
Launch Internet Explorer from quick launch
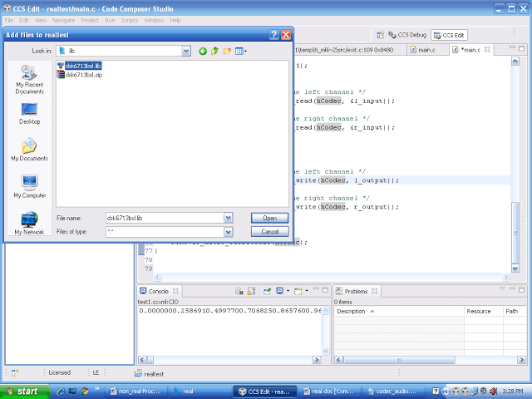pos(61,392)
